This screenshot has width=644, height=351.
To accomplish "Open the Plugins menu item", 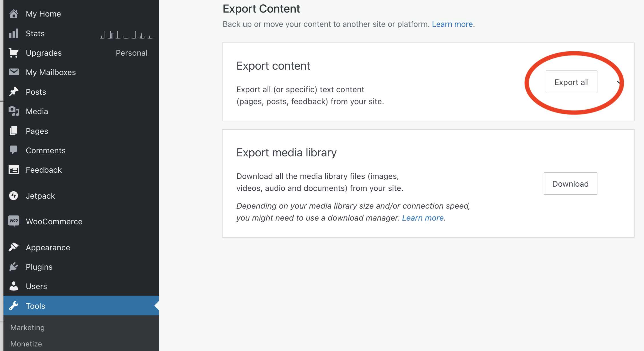I will [x=81, y=267].
